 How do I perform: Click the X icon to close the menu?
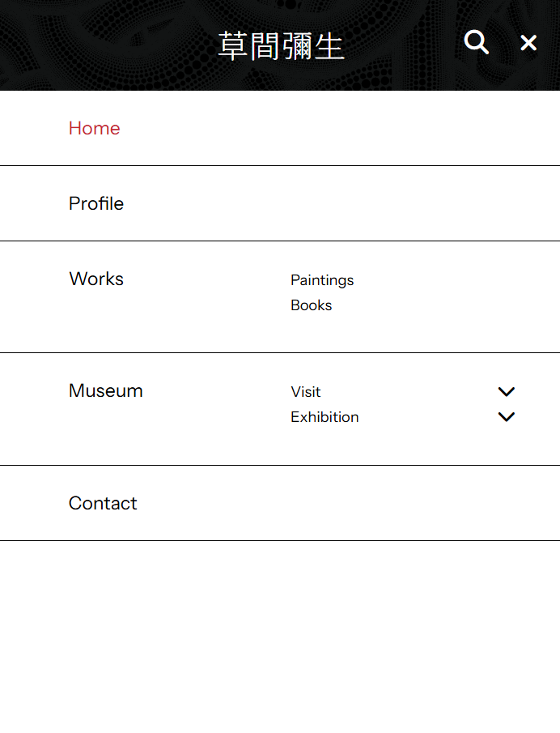tap(528, 42)
